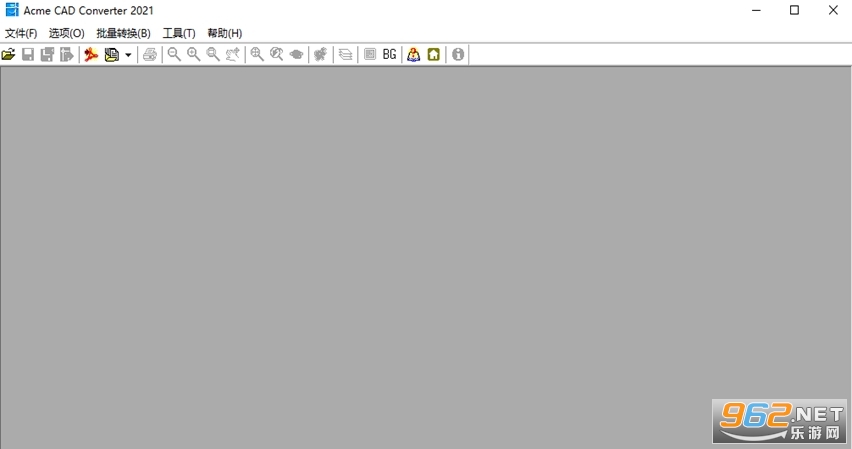852x449 pixels.
Task: Click the zoom previous magnifier icon
Action: click(x=277, y=54)
